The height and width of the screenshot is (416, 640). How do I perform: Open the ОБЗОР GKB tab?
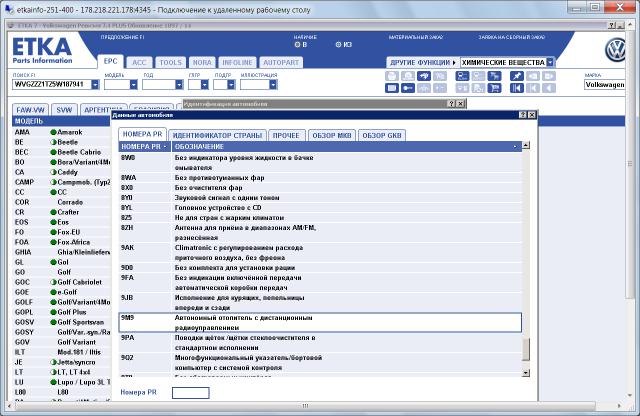click(382, 135)
